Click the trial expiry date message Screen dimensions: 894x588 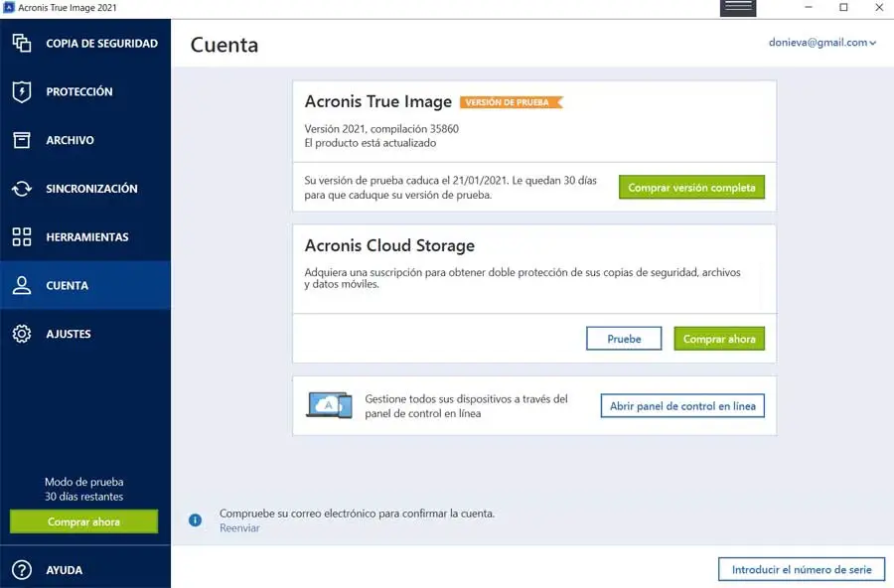[450, 188]
